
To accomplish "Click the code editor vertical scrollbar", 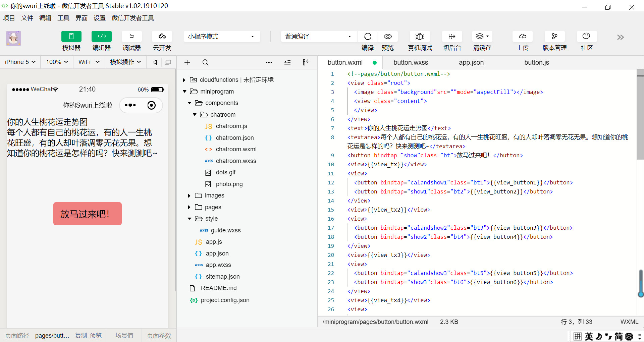I will [640, 114].
